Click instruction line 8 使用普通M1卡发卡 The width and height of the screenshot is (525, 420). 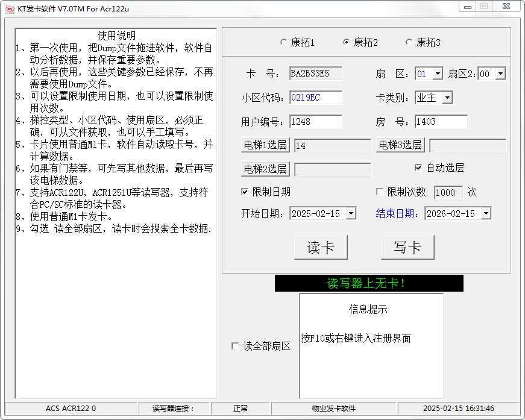pos(64,216)
